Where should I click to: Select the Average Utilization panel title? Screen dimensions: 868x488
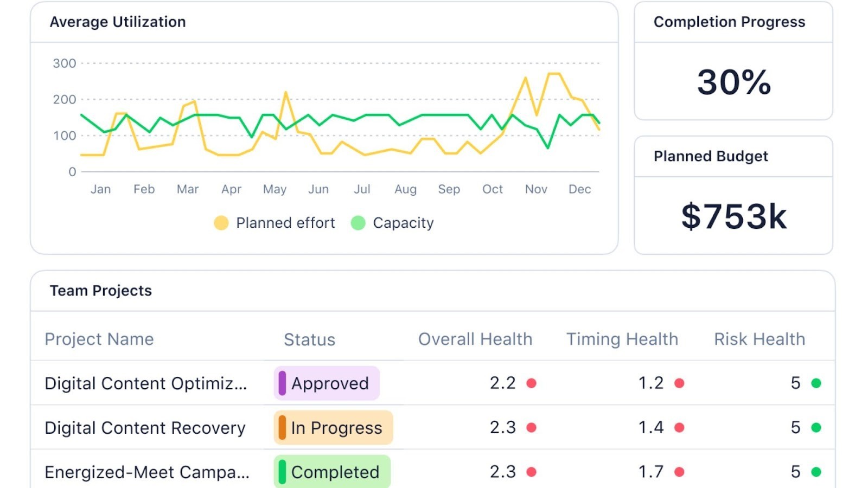(118, 22)
